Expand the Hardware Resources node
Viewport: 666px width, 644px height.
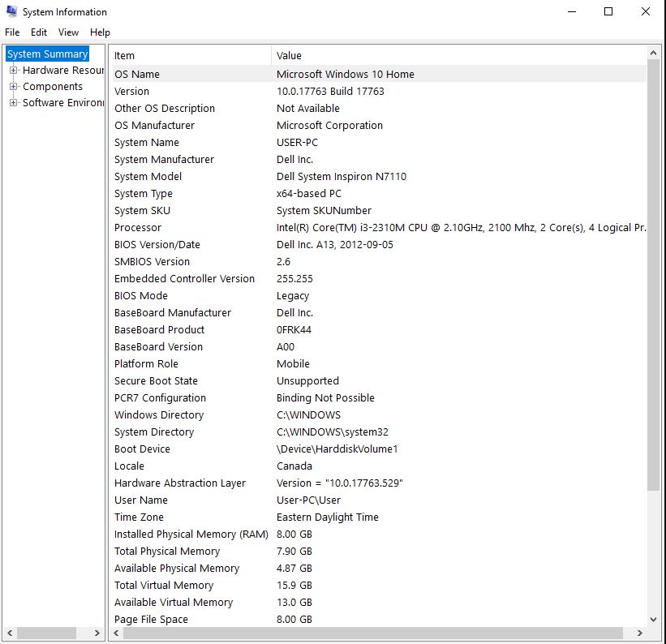click(13, 70)
